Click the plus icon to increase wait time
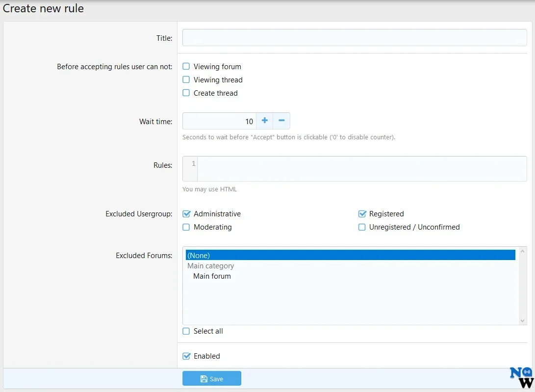This screenshot has height=392, width=535. pyautogui.click(x=264, y=121)
